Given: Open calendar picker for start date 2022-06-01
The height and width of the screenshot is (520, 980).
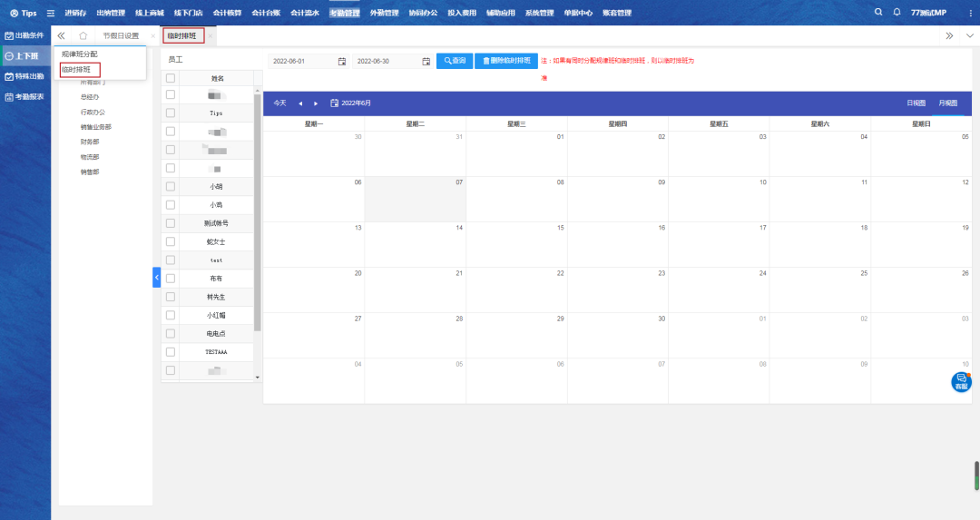Looking at the screenshot, I should click(x=342, y=62).
